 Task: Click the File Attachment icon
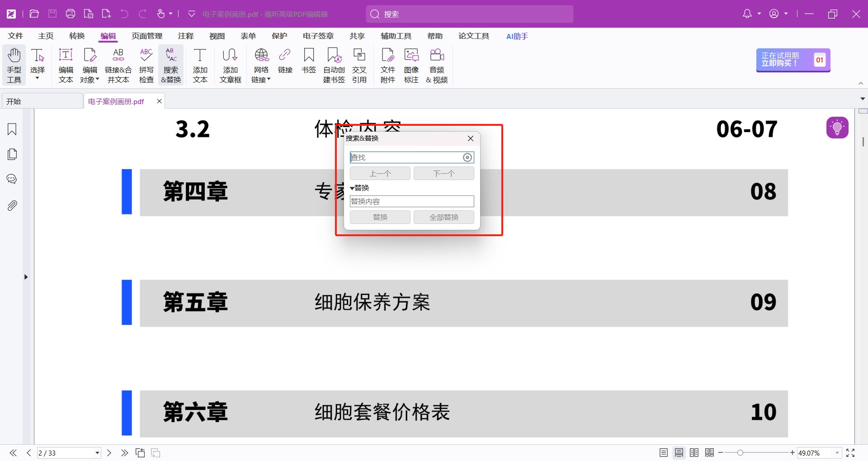coord(387,66)
